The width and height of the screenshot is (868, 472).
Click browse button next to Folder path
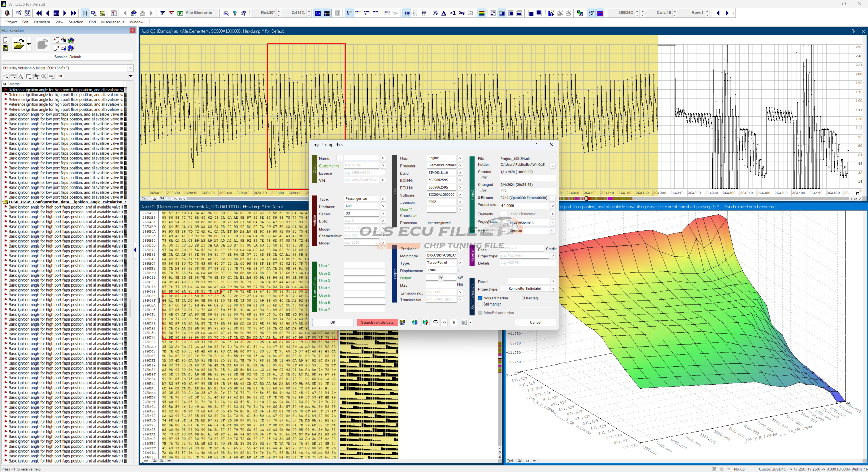553,165
